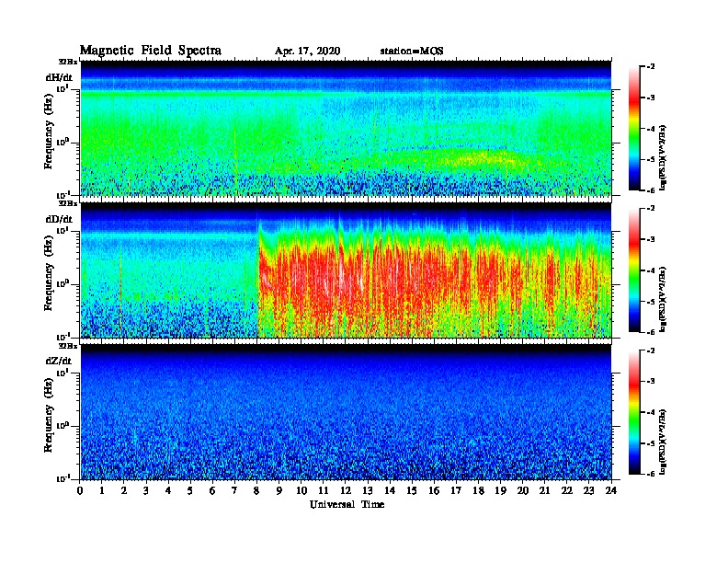728x563 pixels.
Task: Click the 10^0 frequency tick of dZ/dt panel
Action: 63,426
